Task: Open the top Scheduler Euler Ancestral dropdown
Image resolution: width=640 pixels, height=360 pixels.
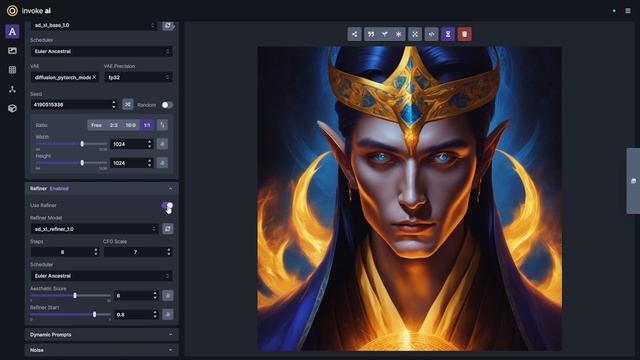Action: 101,51
